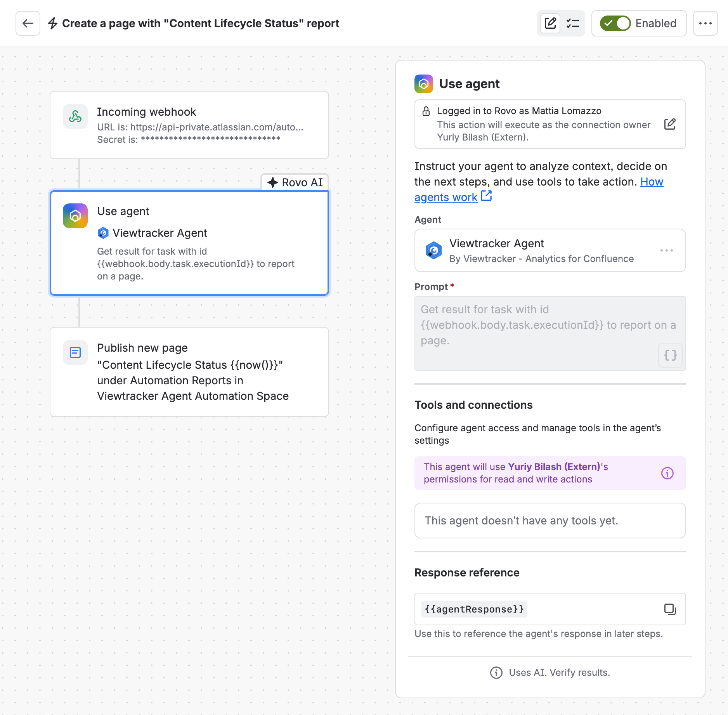This screenshot has width=728, height=715.
Task: Click the webhook trigger icon
Action: pyautogui.click(x=75, y=116)
